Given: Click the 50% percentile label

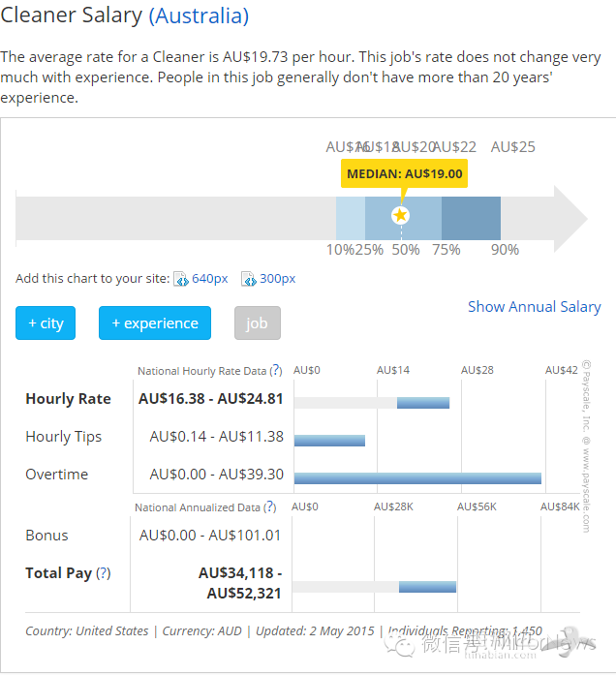Looking at the screenshot, I should point(406,250).
